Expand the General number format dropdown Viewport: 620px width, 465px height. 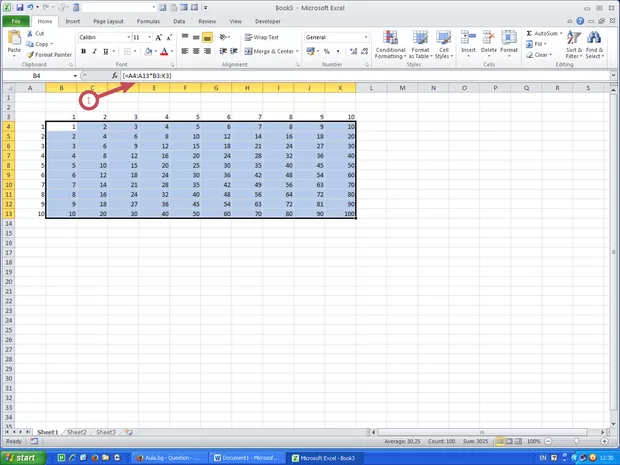click(x=366, y=37)
